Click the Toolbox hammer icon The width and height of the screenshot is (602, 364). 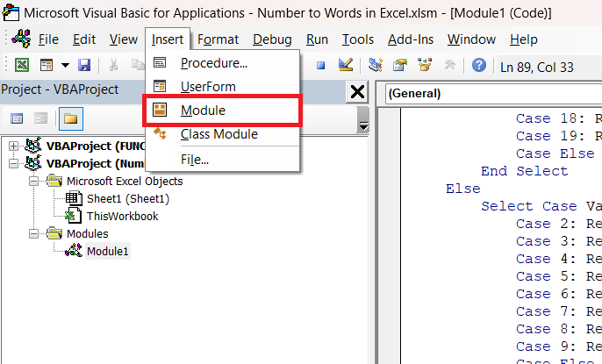(449, 65)
